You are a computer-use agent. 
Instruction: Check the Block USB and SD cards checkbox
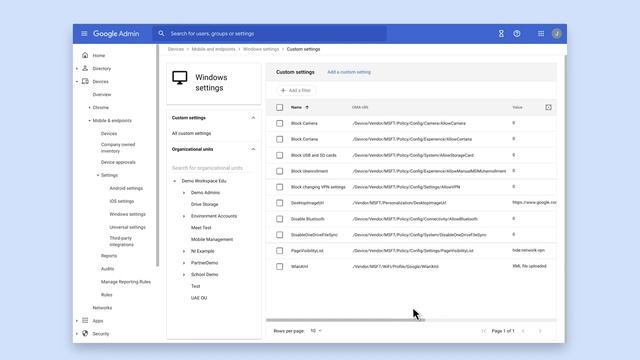tap(280, 155)
